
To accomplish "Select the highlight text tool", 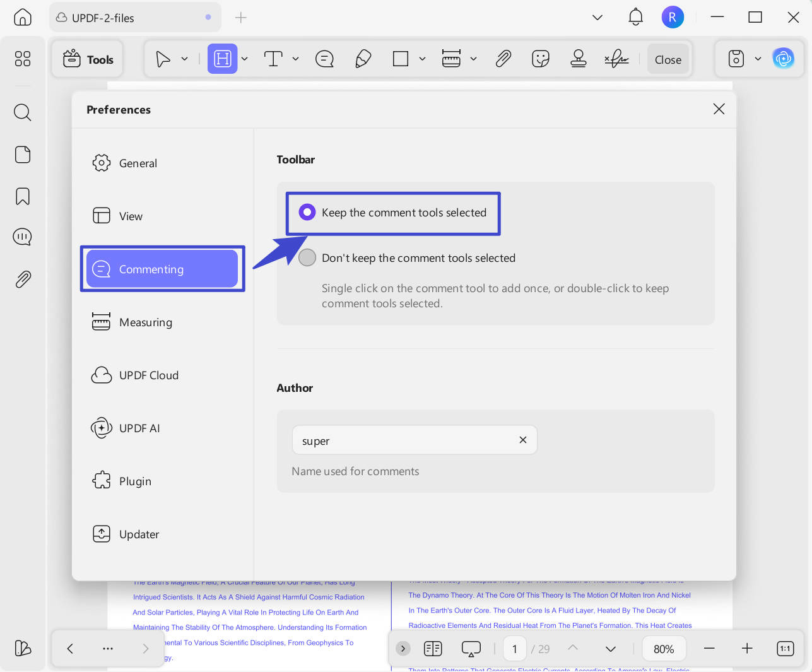I will coord(223,59).
